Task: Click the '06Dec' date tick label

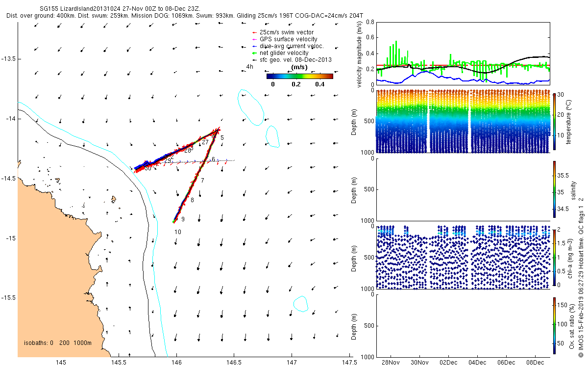Action: point(506,363)
